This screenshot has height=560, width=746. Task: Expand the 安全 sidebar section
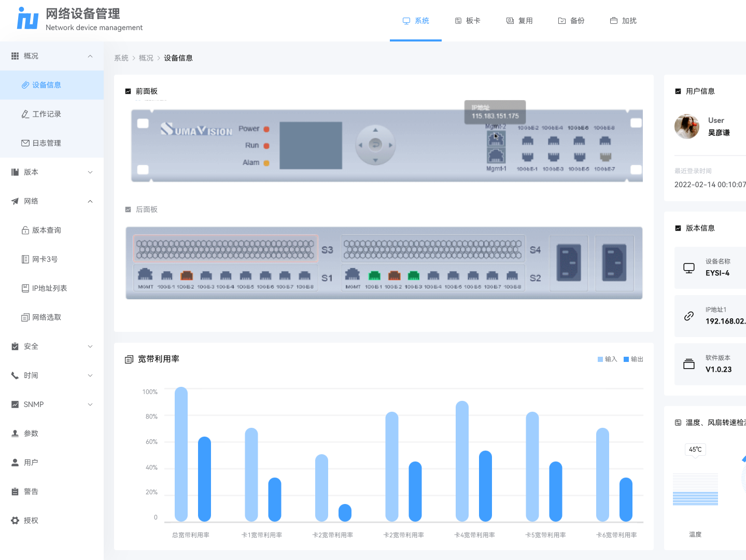click(52, 346)
